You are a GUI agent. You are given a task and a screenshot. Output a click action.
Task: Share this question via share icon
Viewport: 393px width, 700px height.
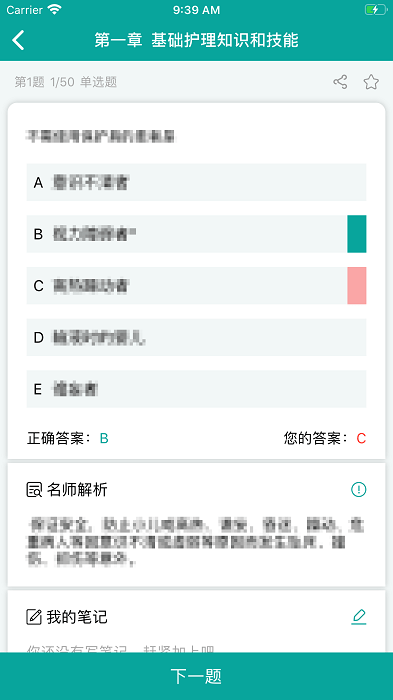click(x=340, y=82)
